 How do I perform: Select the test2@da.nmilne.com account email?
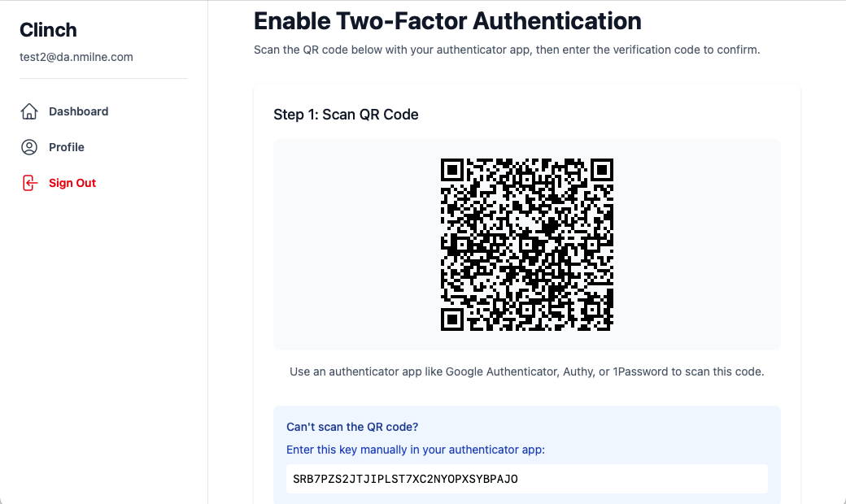(x=76, y=57)
